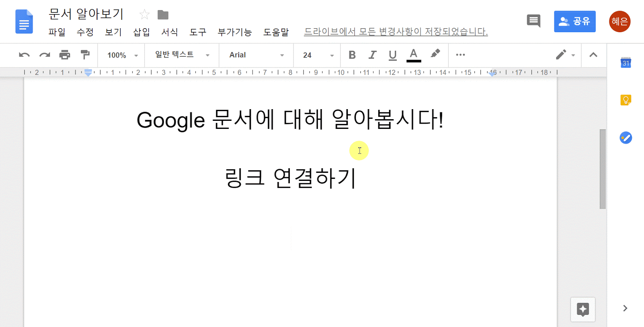This screenshot has height=327, width=644.
Task: Open the Google Keep side panel
Action: (x=625, y=100)
